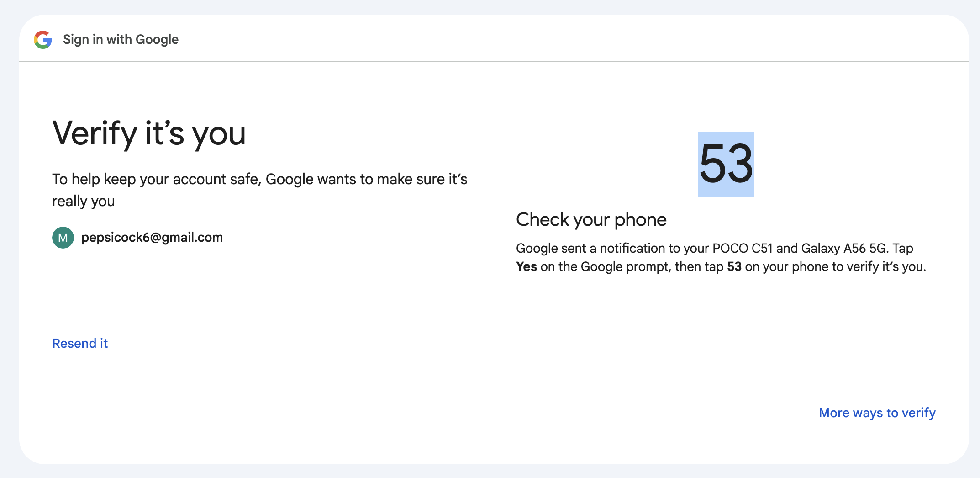The width and height of the screenshot is (980, 478).
Task: Click the "Check your phone" heading
Action: 591,220
